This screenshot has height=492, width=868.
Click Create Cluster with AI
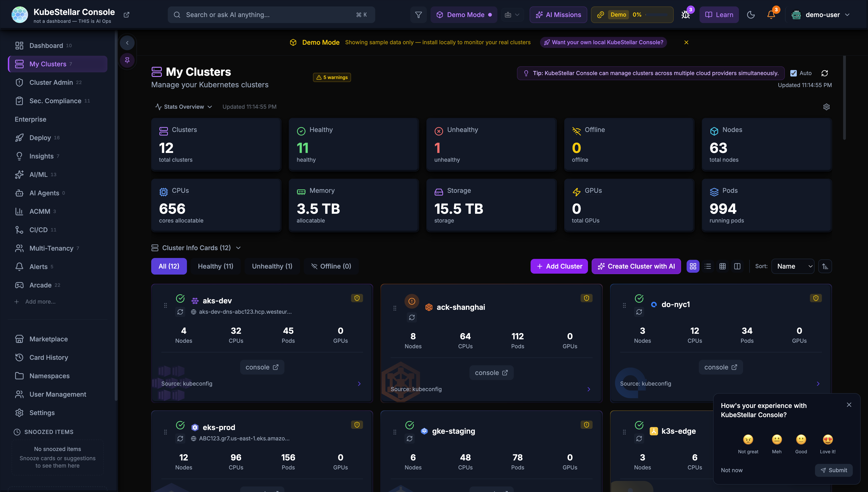point(636,266)
